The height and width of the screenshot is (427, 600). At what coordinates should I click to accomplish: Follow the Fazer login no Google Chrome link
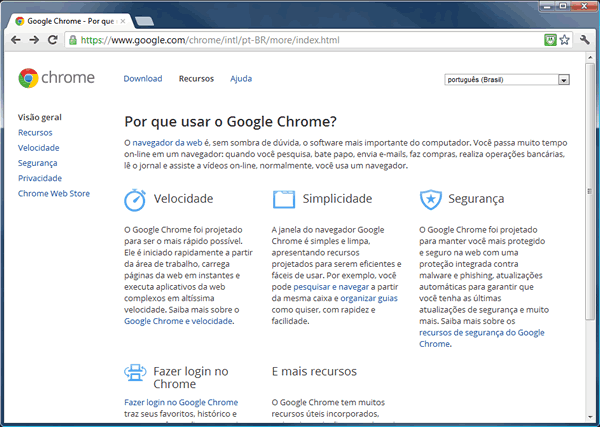click(181, 402)
